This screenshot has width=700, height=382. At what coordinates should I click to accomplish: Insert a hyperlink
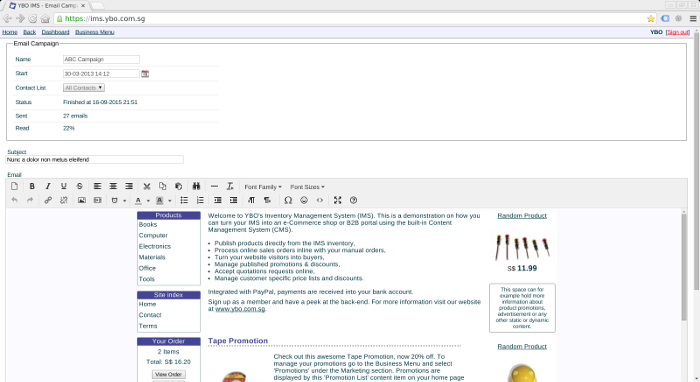coord(48,200)
